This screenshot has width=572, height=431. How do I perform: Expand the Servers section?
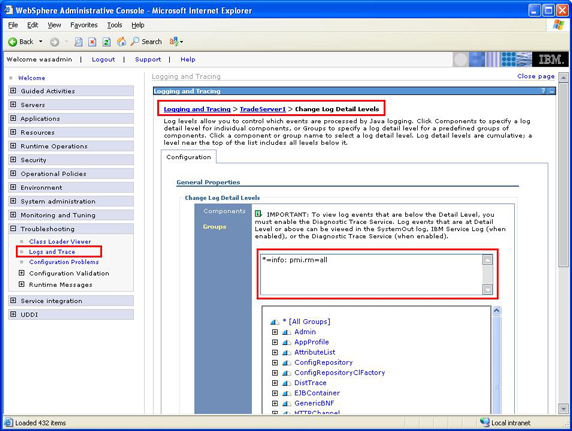pos(13,105)
